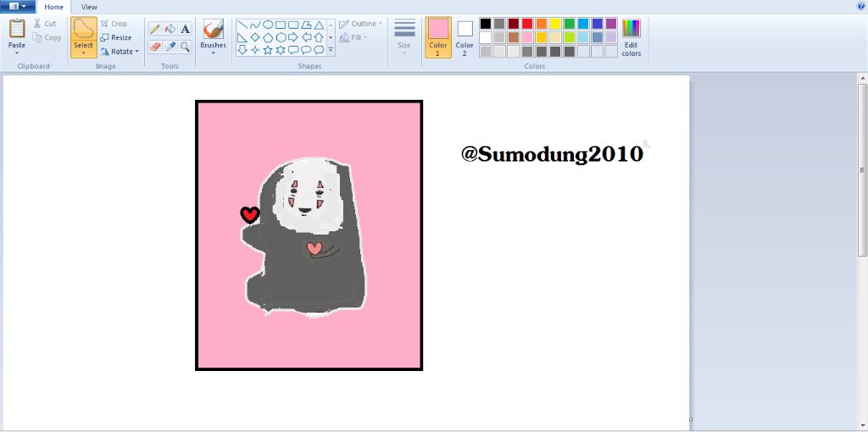
Task: Click the red heart on the drawing
Action: point(250,214)
